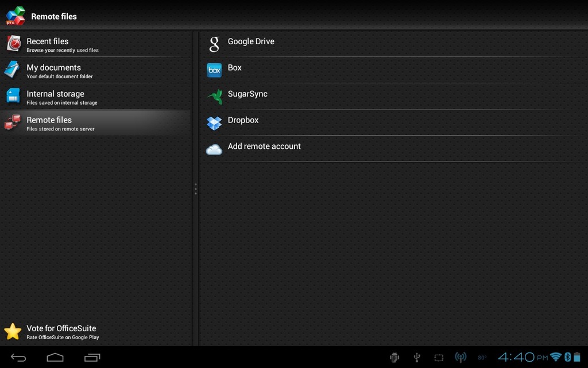Check the battery level icon

point(577,356)
